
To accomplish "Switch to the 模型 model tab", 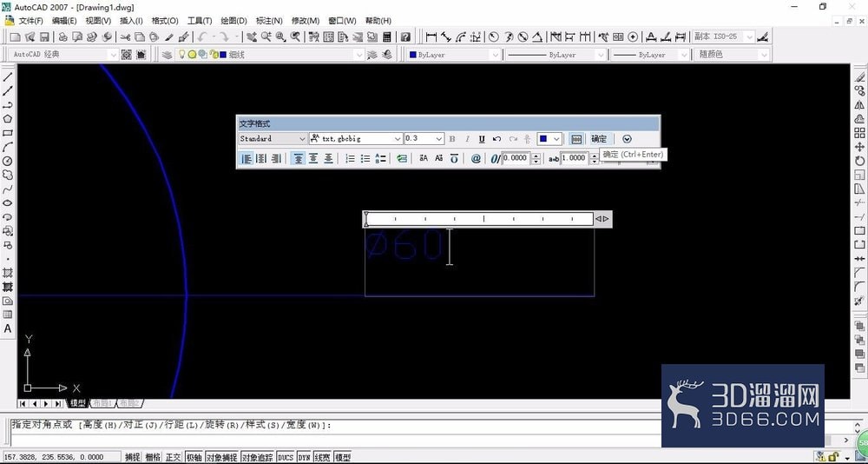I will click(x=77, y=403).
